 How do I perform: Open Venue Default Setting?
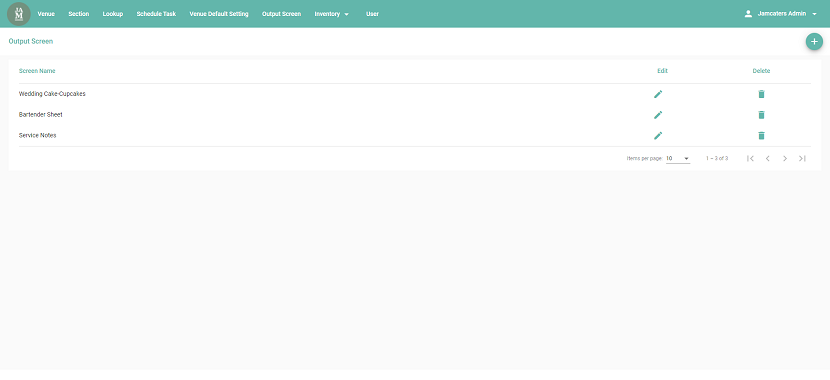pyautogui.click(x=219, y=14)
